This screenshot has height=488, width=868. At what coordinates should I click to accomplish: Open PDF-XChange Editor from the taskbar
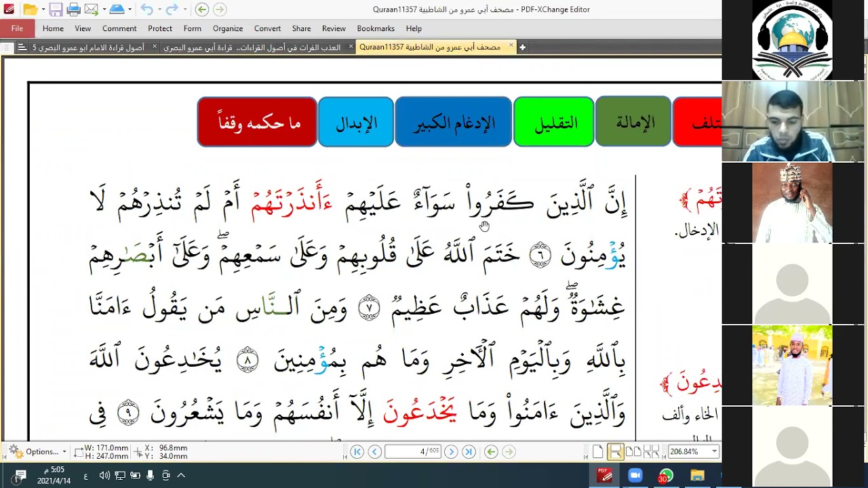tap(606, 476)
